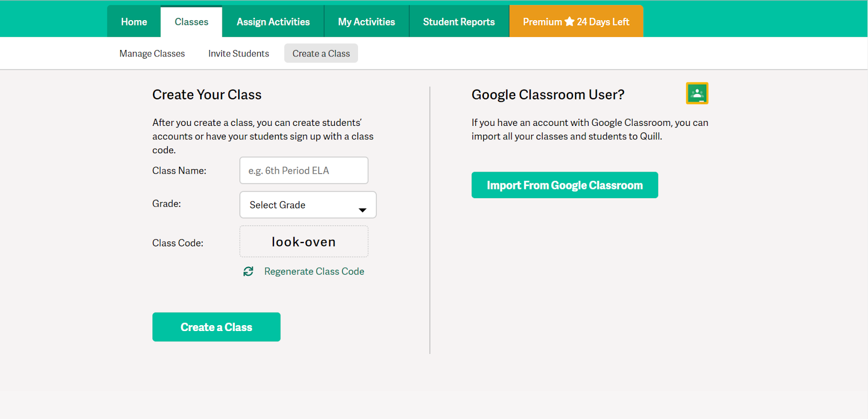Focus the Class Name input field
868x419 pixels.
pos(304,170)
